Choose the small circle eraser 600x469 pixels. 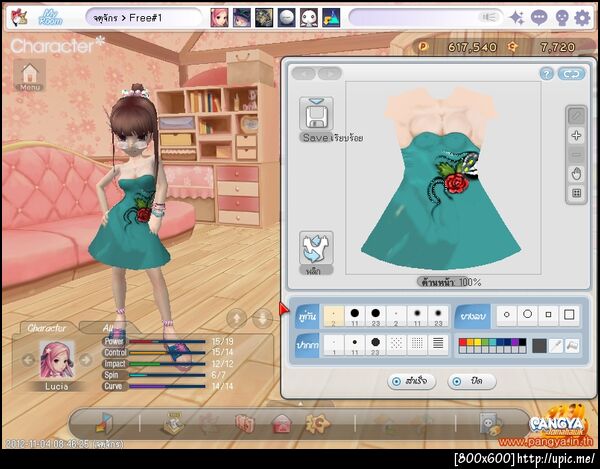[507, 315]
